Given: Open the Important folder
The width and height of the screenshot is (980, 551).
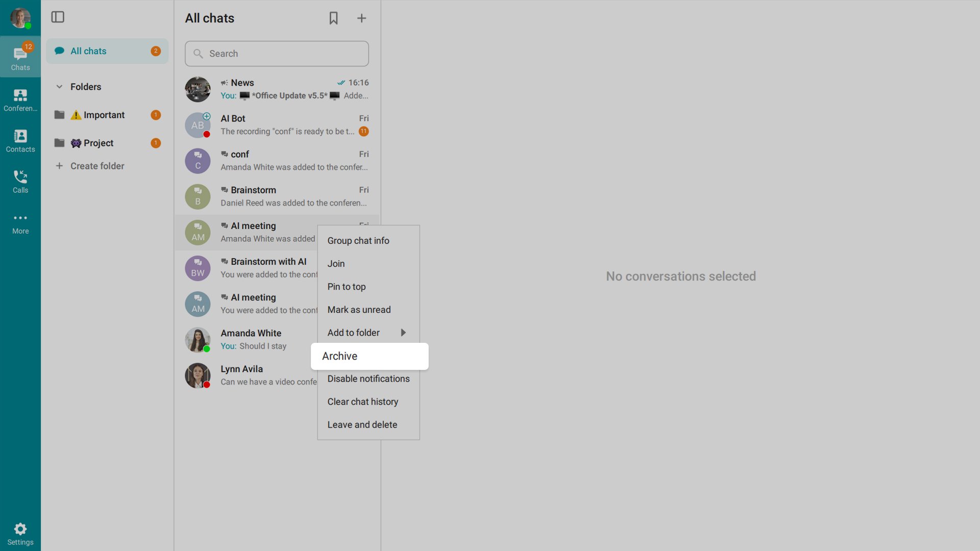Looking at the screenshot, I should coord(104,115).
